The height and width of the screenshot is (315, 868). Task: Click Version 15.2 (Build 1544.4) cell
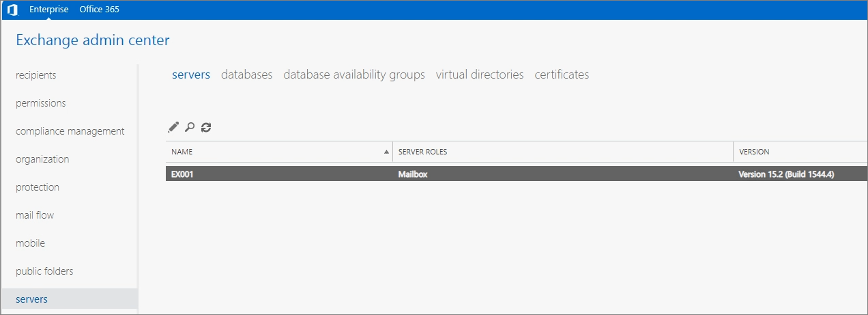(786, 174)
